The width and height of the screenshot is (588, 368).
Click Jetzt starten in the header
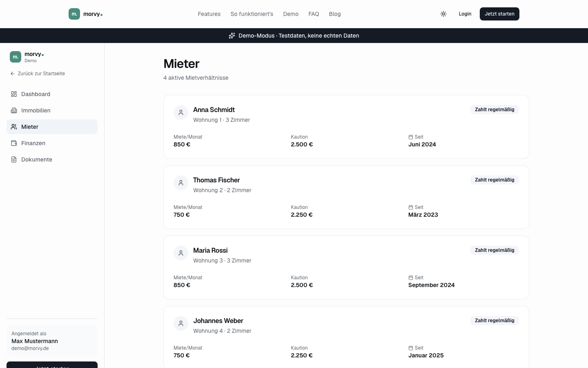[499, 14]
